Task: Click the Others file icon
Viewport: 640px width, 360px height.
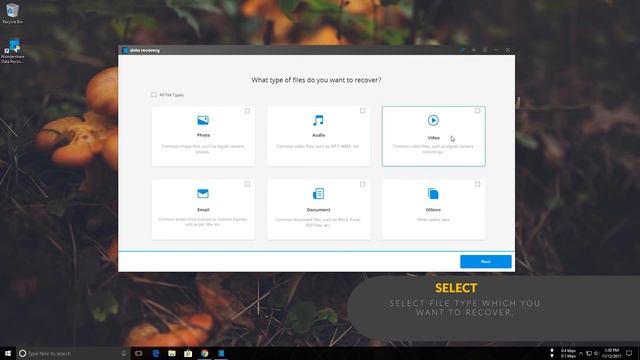Action: point(433,193)
